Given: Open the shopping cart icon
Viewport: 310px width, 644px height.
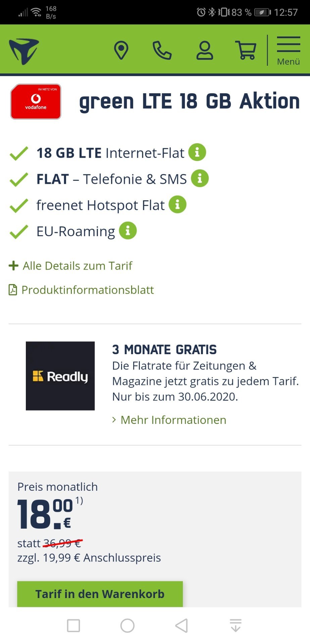Looking at the screenshot, I should [246, 50].
